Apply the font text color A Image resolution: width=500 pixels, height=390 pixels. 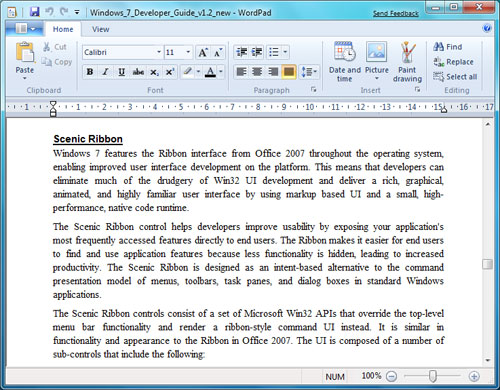[x=210, y=72]
